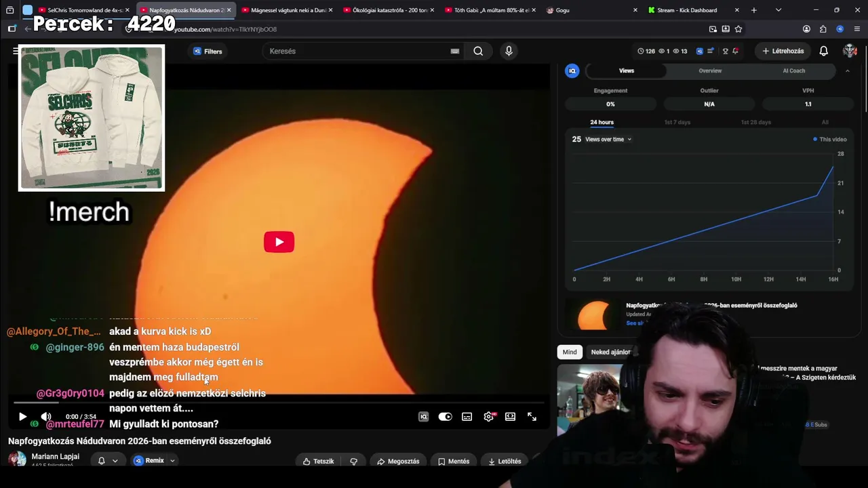Click the vidIQ eye stat showing 13
This screenshot has width=868, height=488.
tap(679, 51)
